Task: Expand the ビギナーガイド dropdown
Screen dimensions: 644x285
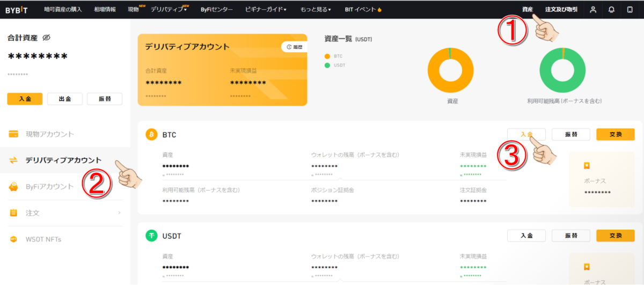Action: tap(266, 10)
